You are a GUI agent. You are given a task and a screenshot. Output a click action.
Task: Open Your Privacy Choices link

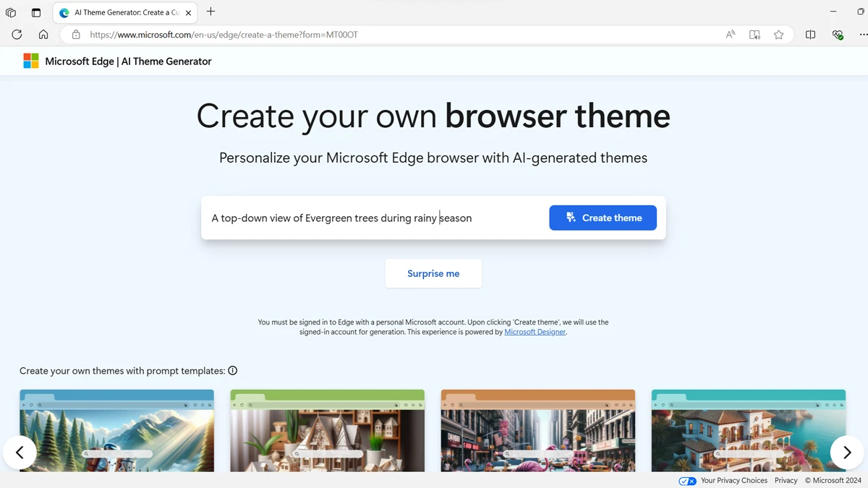733,481
